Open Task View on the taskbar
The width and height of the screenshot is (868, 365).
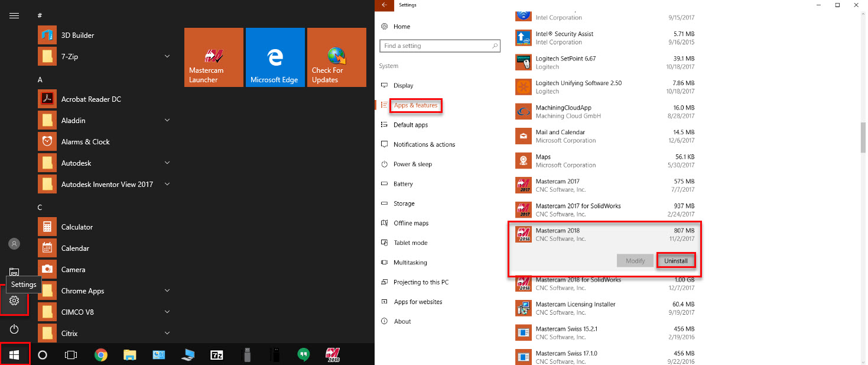pos(71,355)
